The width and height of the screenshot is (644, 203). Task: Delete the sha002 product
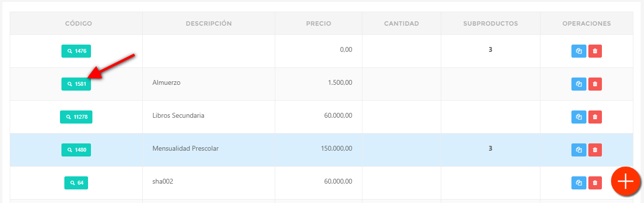point(595,183)
